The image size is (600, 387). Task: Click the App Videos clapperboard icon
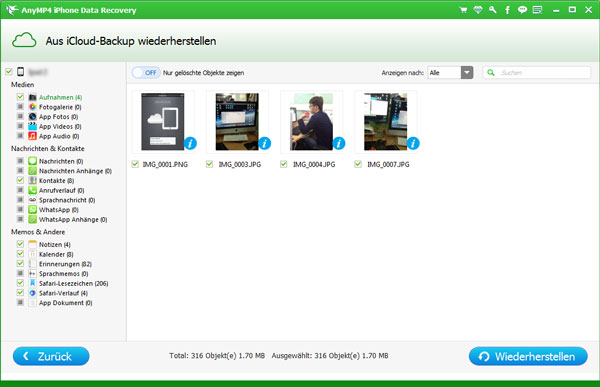33,126
